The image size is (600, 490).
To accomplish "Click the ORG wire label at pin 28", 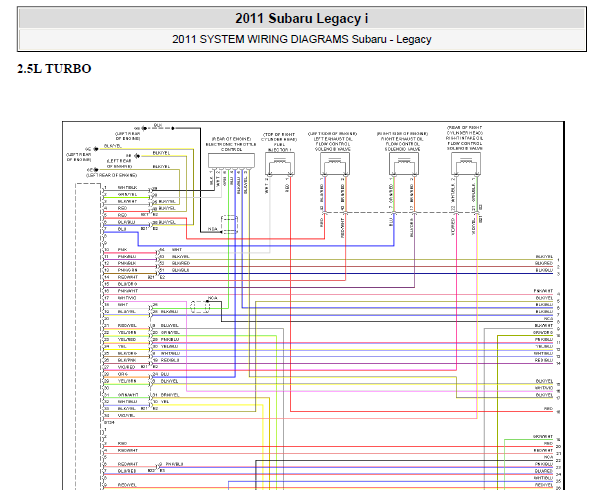I will point(122,374).
